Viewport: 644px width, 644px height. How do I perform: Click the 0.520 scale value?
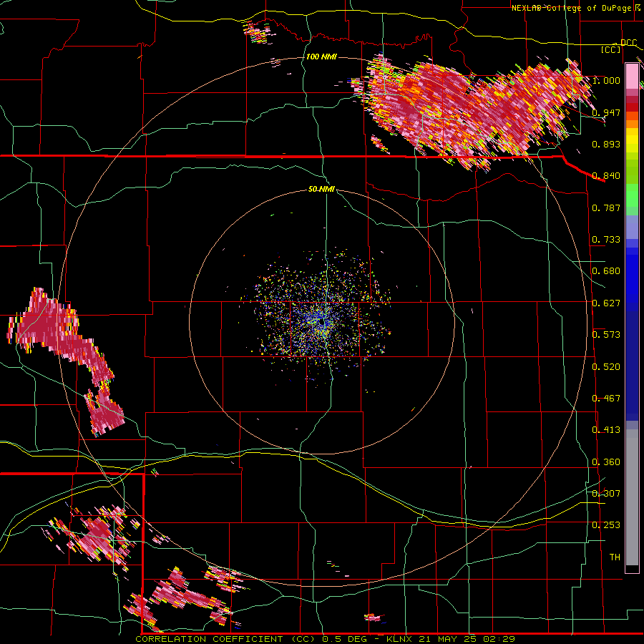[606, 367]
